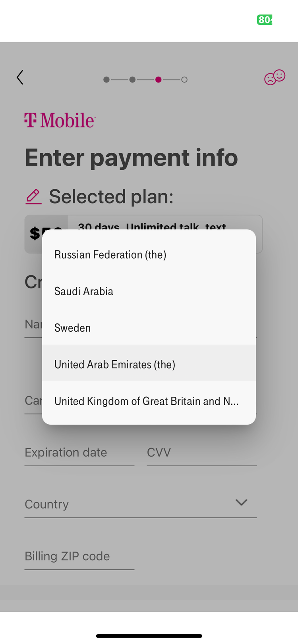The image size is (298, 644).
Task: Tap the final hollow progress dot
Action: pyautogui.click(x=184, y=80)
